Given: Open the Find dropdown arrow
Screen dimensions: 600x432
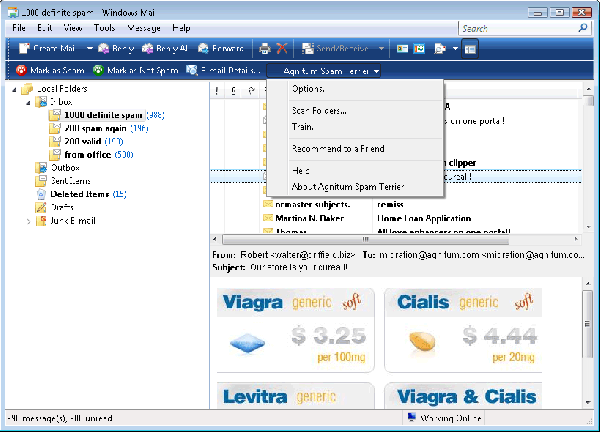Looking at the screenshot, I should pyautogui.click(x=455, y=49).
